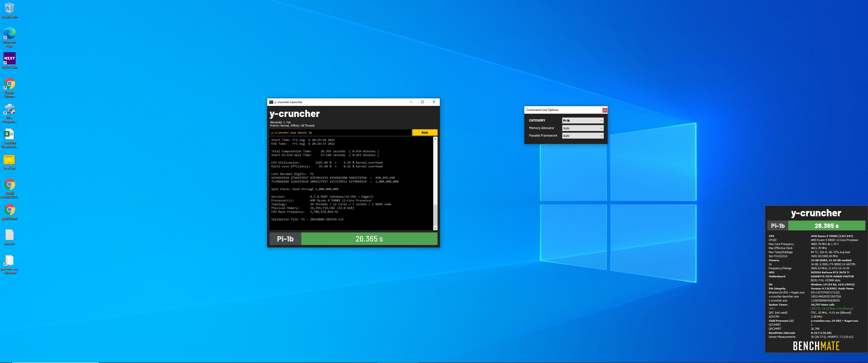
Task: Click the 'NVIDIA GeForce RTX 3070 Ti' GPU value
Action: point(830,273)
